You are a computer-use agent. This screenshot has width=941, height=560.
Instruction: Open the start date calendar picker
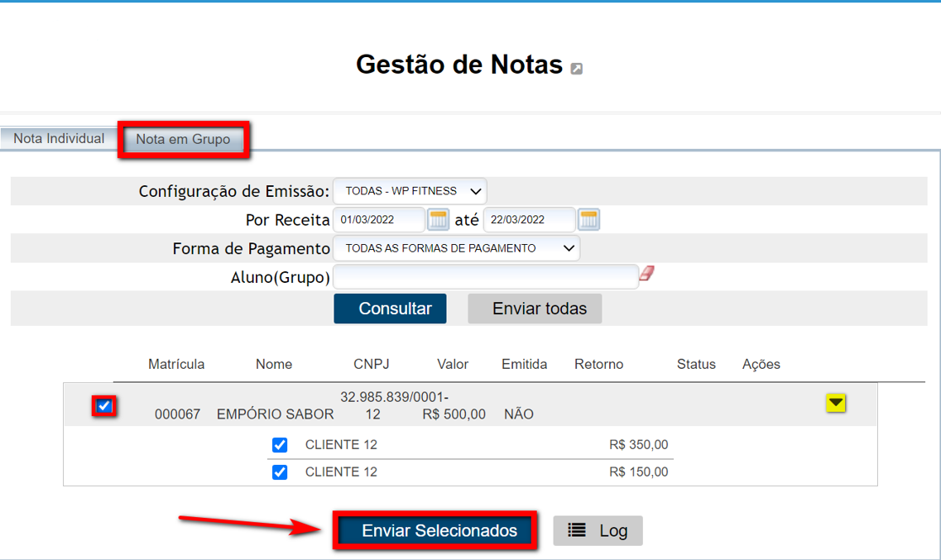tap(438, 220)
